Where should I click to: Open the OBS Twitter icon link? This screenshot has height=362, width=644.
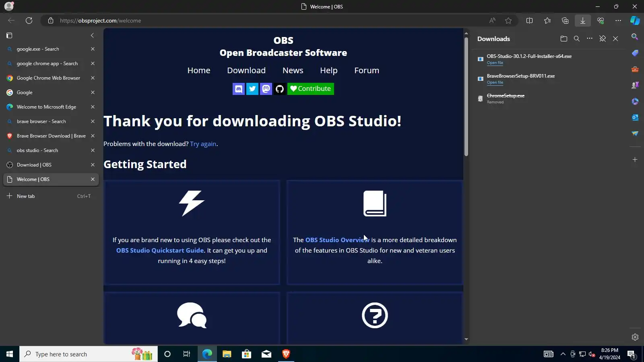pyautogui.click(x=252, y=89)
